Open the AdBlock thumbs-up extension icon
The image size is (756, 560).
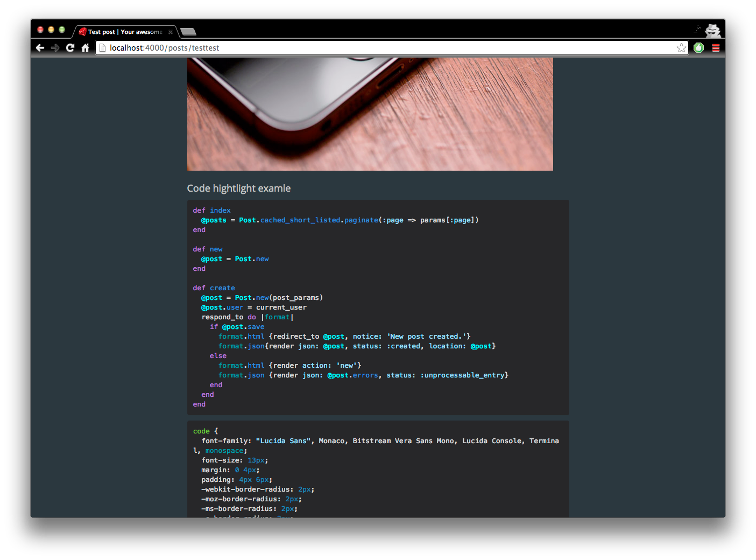click(698, 47)
